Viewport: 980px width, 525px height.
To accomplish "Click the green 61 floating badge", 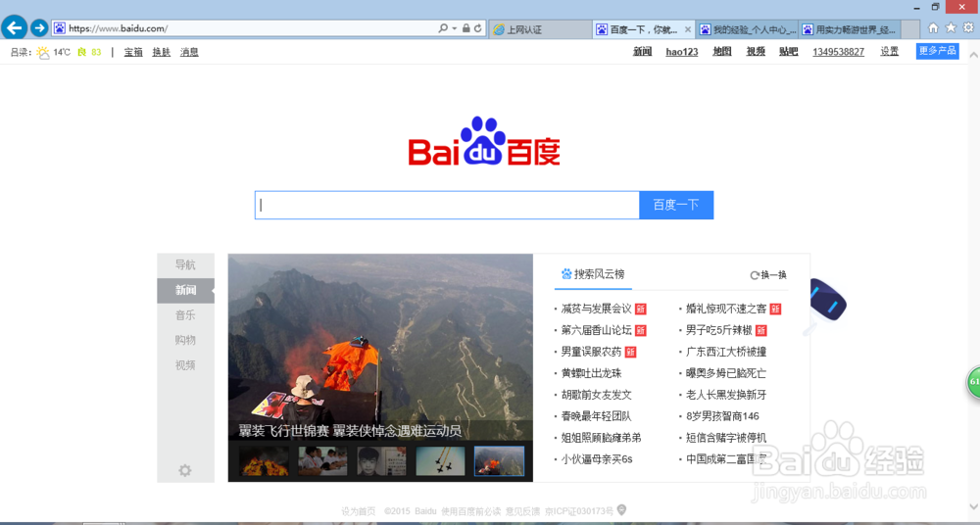I will (x=974, y=382).
